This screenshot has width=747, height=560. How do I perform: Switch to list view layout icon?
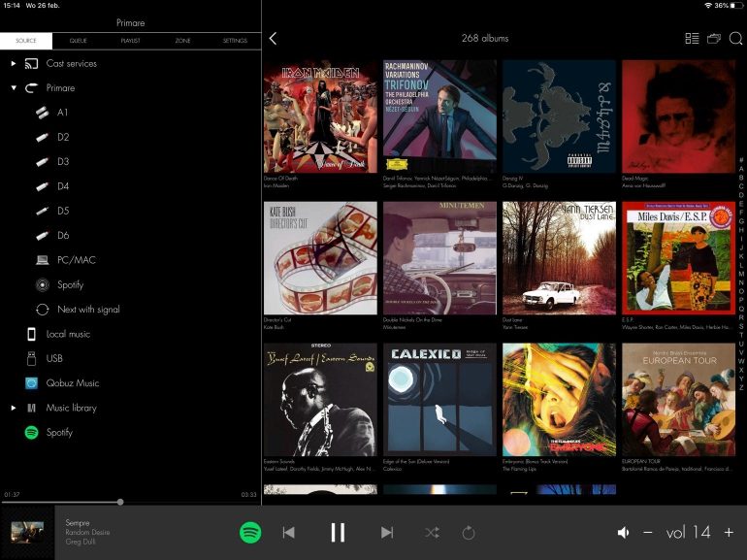[692, 39]
